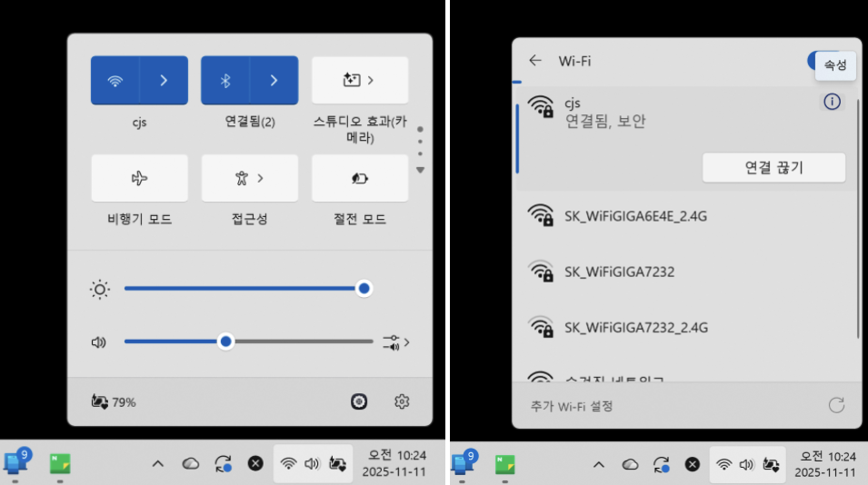The image size is (868, 485).
Task: Open the Studio effects (스튜디오 효과) tile
Action: pyautogui.click(x=359, y=80)
